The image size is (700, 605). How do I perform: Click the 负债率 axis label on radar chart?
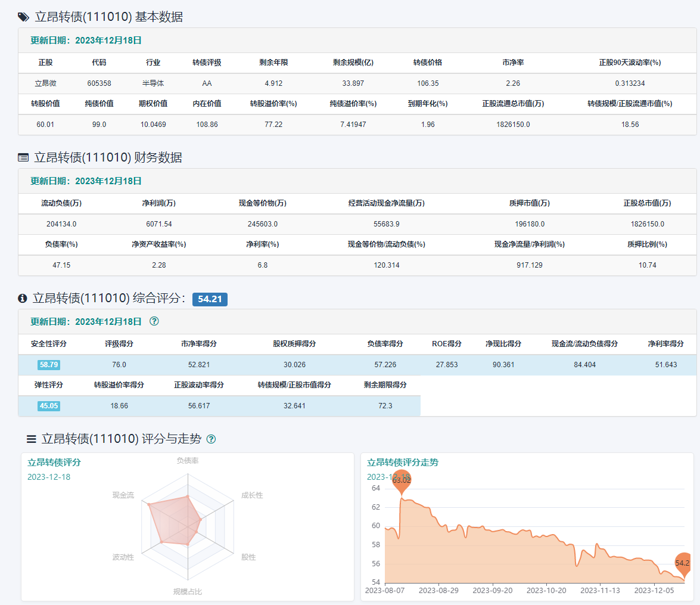click(x=188, y=461)
